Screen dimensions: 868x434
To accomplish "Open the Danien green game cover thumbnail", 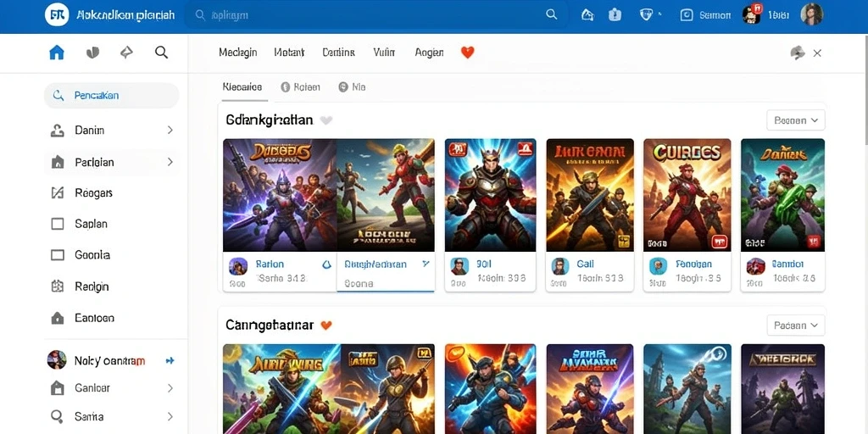I will (x=782, y=195).
